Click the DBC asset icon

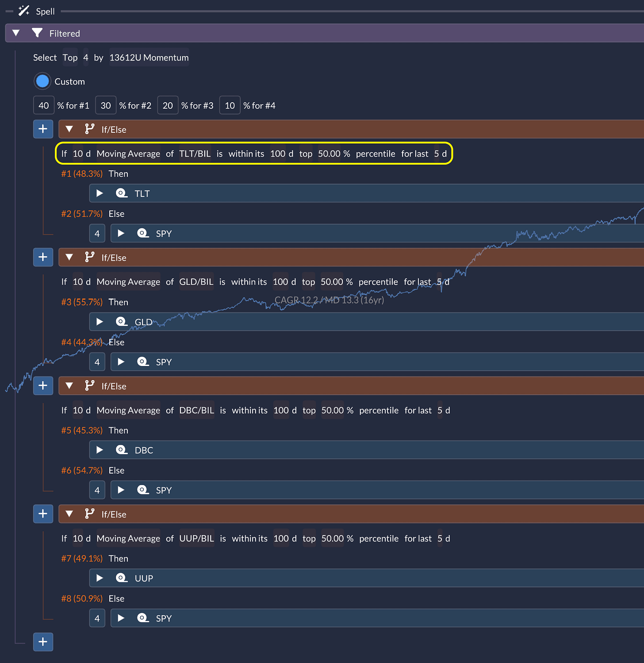[x=121, y=450]
